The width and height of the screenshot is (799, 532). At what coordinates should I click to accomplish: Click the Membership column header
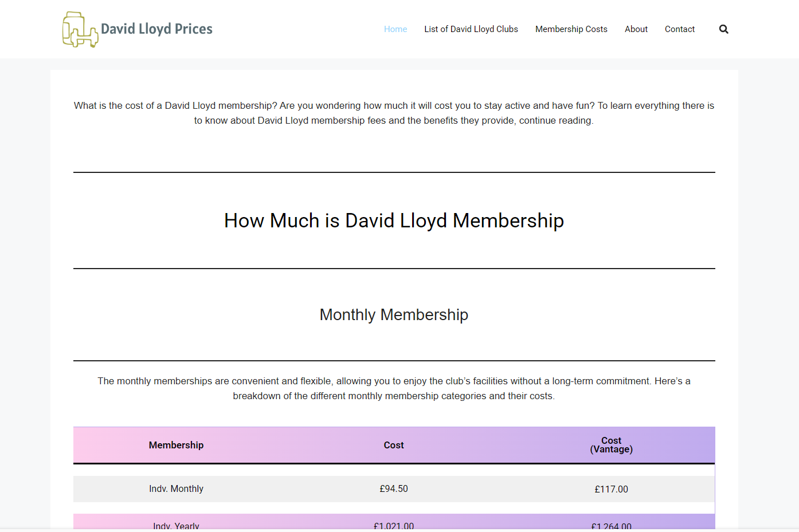click(176, 445)
